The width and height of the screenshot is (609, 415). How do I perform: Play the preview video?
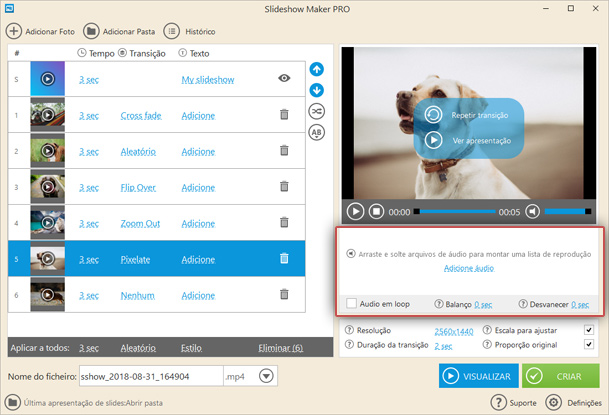(x=355, y=212)
